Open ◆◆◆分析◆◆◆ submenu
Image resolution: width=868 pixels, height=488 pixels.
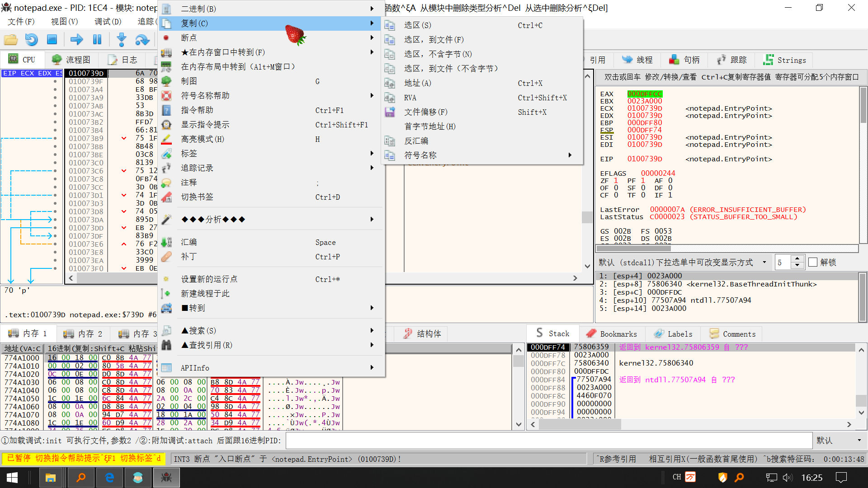[271, 220]
